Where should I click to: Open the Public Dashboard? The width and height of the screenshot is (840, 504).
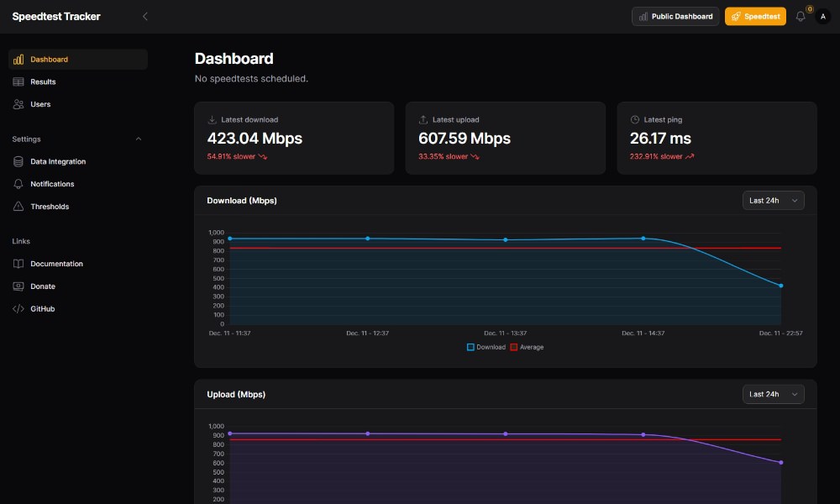[675, 16]
